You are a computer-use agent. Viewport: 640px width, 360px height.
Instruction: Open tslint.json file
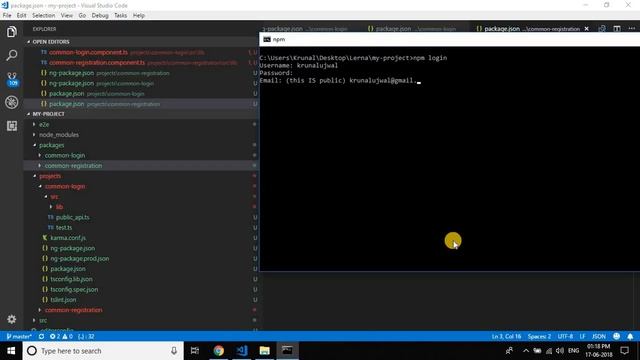(63, 300)
